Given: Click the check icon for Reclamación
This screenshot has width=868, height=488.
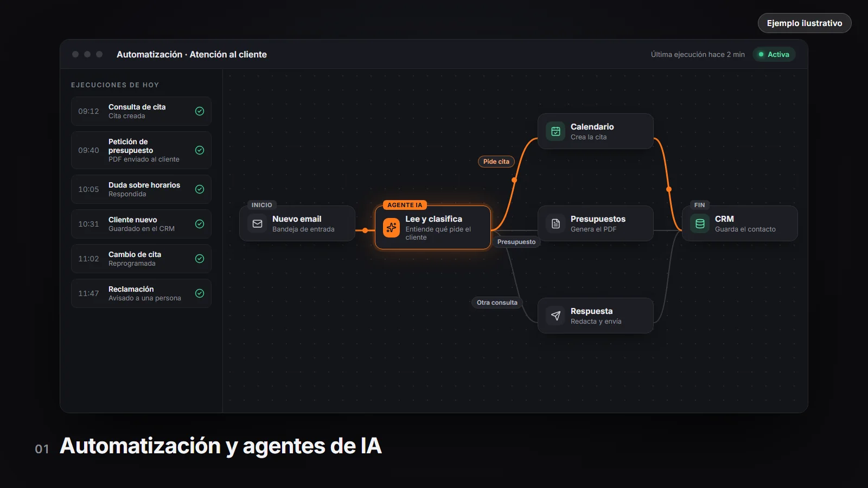Looking at the screenshot, I should click(200, 293).
